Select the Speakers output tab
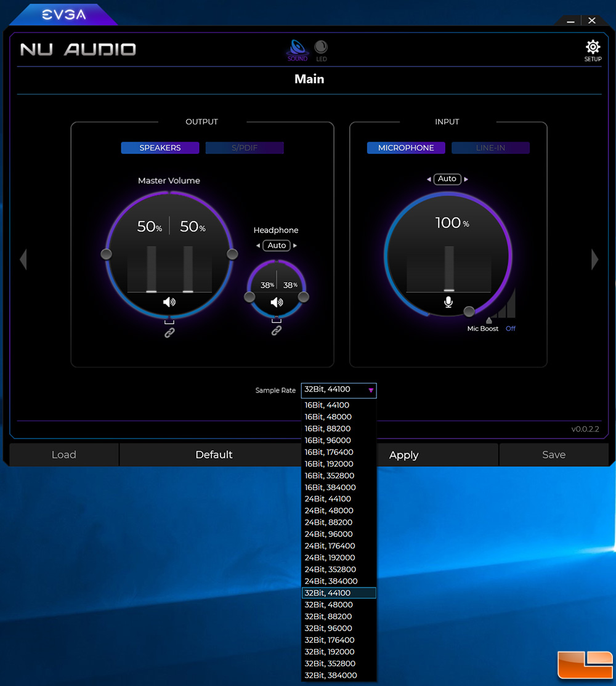Image resolution: width=616 pixels, height=686 pixels. click(160, 148)
